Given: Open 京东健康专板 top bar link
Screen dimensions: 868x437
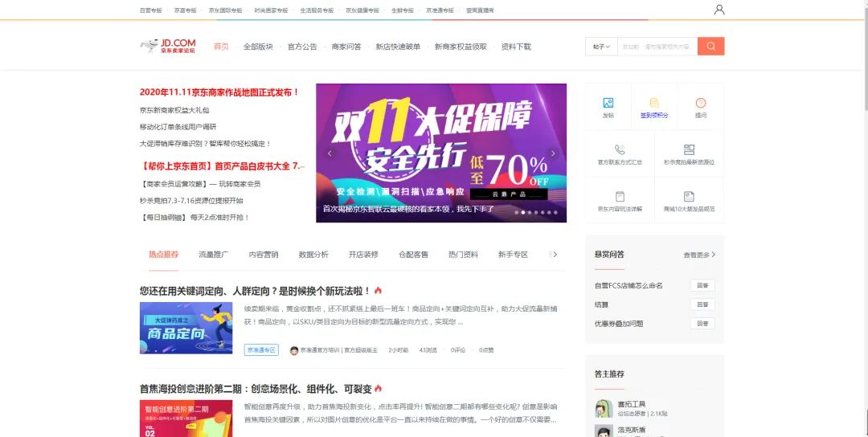Looking at the screenshot, I should pos(362,10).
